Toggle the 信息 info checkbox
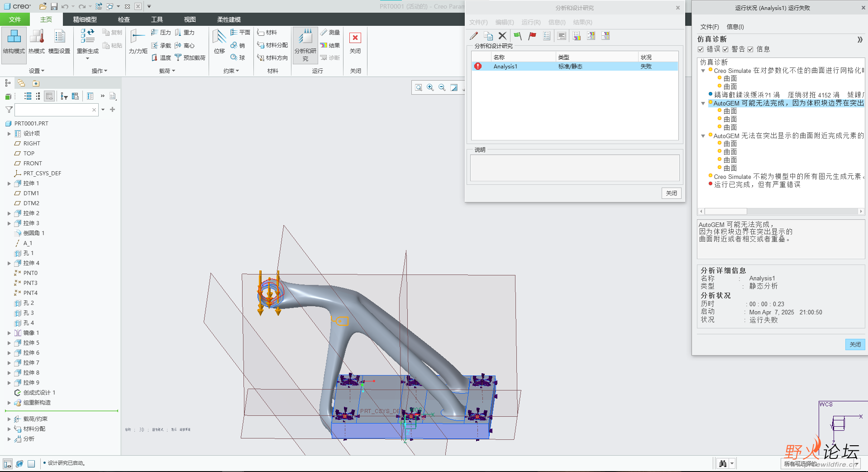868x472 pixels. coord(750,49)
